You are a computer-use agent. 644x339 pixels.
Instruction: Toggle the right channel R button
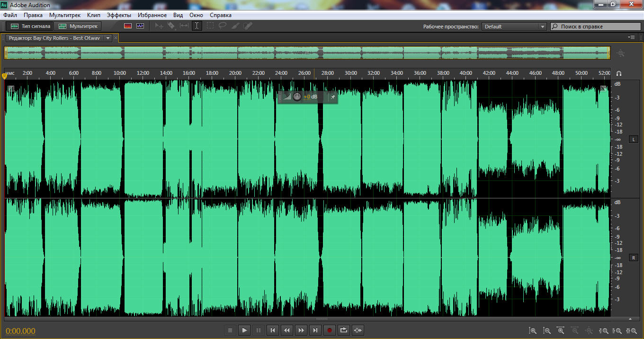633,258
